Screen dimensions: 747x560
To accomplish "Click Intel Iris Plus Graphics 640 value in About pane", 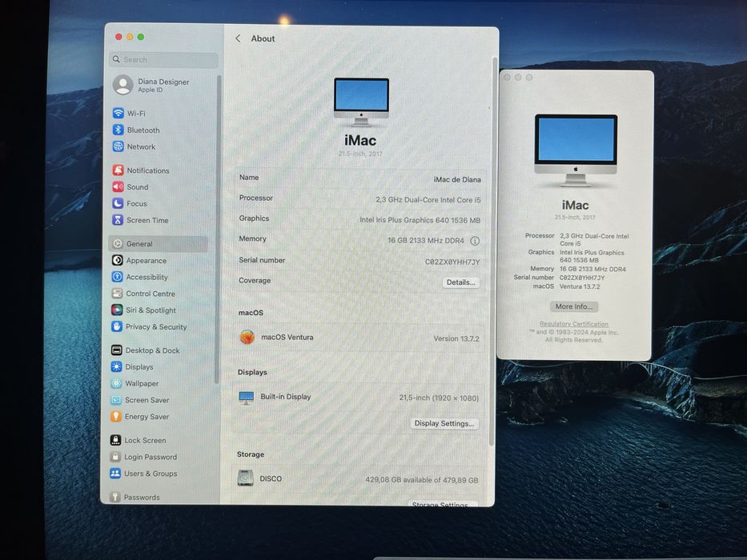I will [x=420, y=221].
